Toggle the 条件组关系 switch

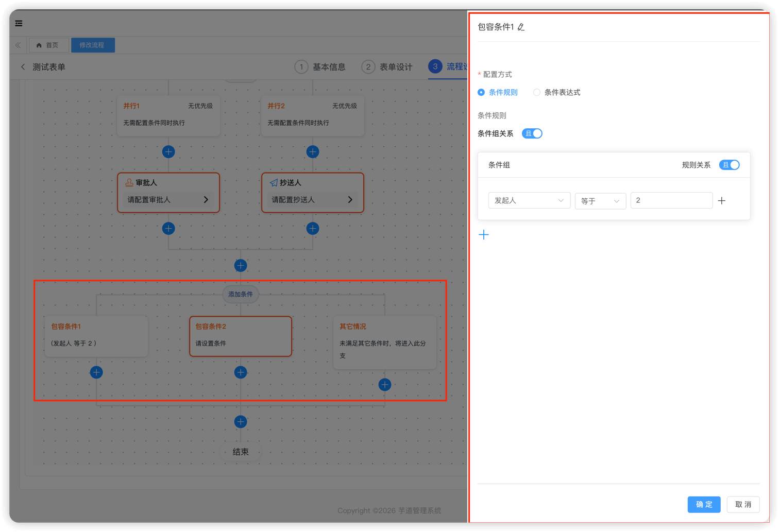click(532, 134)
